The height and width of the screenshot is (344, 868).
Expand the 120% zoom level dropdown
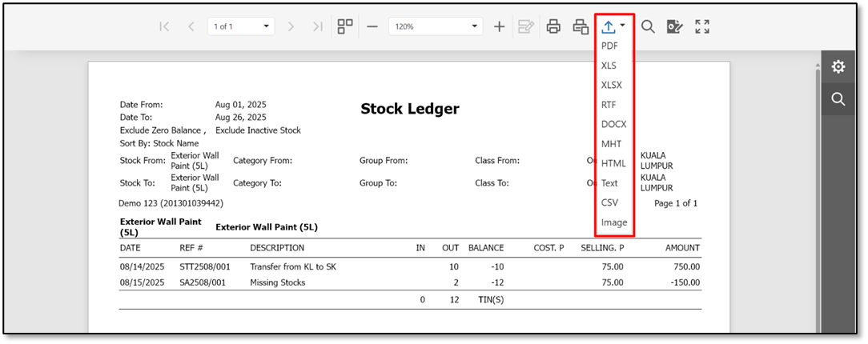[474, 26]
